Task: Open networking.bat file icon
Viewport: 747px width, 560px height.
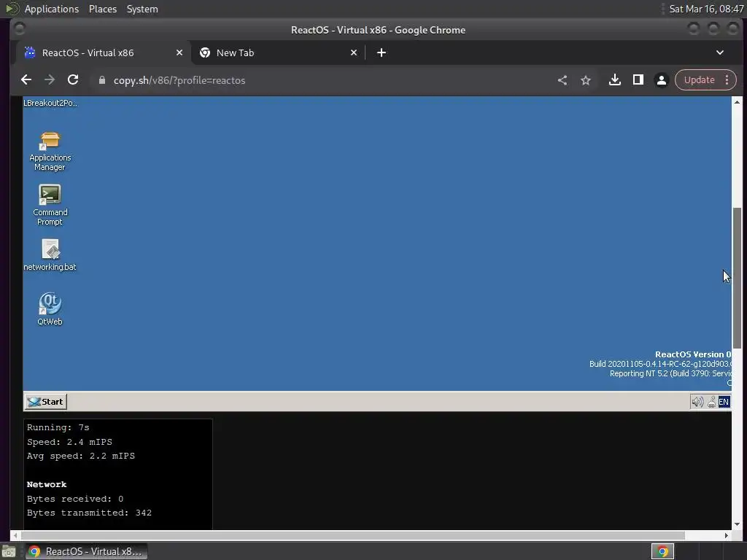Action: [50, 255]
